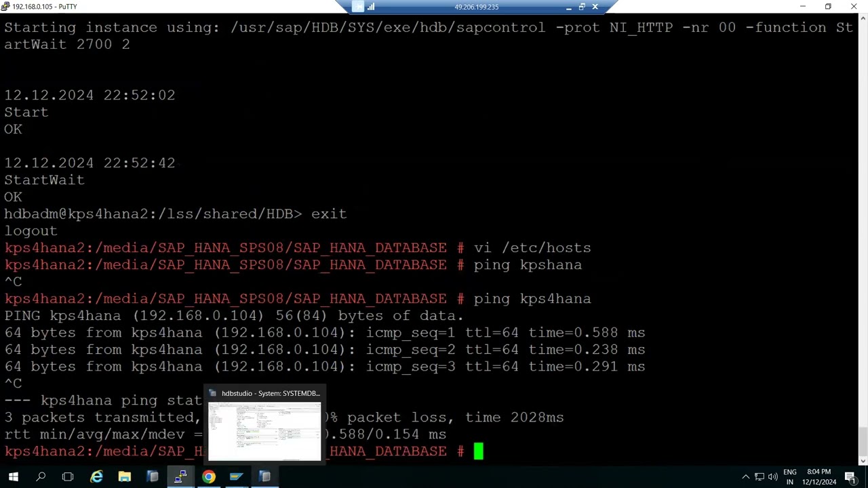
Task: Minimize the remote session connection bar
Action: click(x=568, y=7)
